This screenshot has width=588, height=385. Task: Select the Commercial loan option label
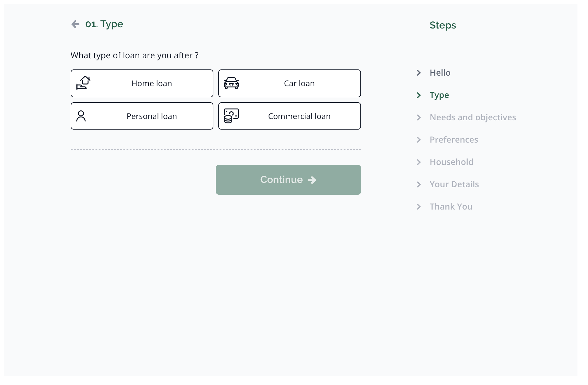[299, 116]
